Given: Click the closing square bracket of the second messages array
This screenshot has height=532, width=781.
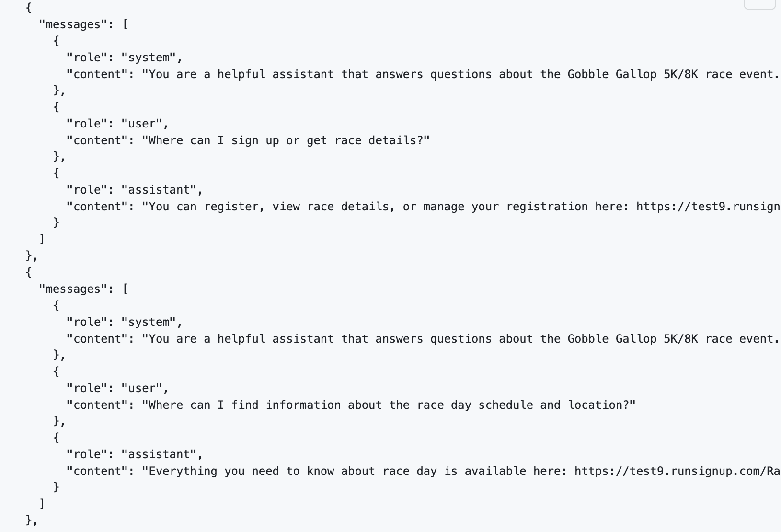Looking at the screenshot, I should (x=42, y=503).
